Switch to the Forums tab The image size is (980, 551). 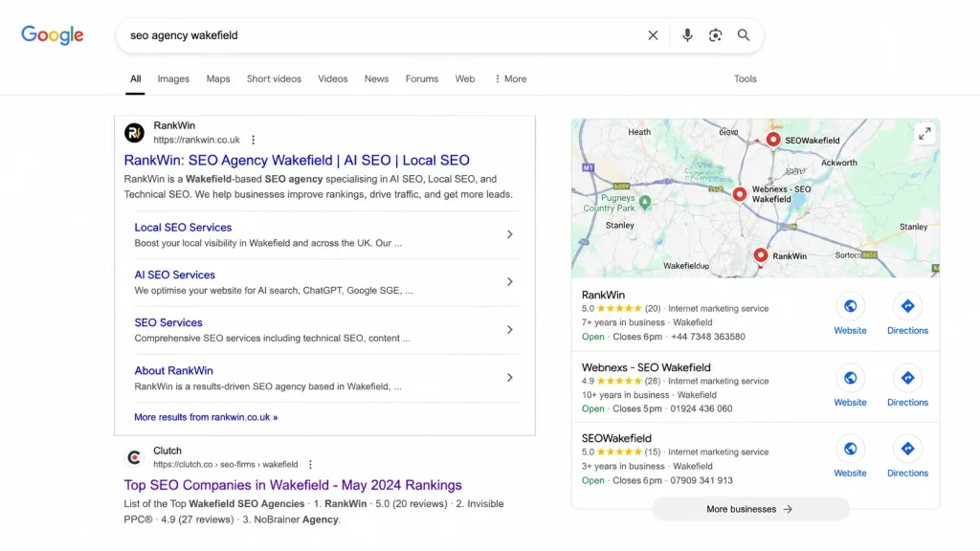pos(422,78)
